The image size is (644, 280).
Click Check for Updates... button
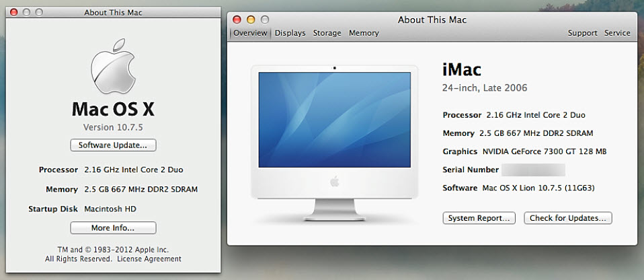568,218
